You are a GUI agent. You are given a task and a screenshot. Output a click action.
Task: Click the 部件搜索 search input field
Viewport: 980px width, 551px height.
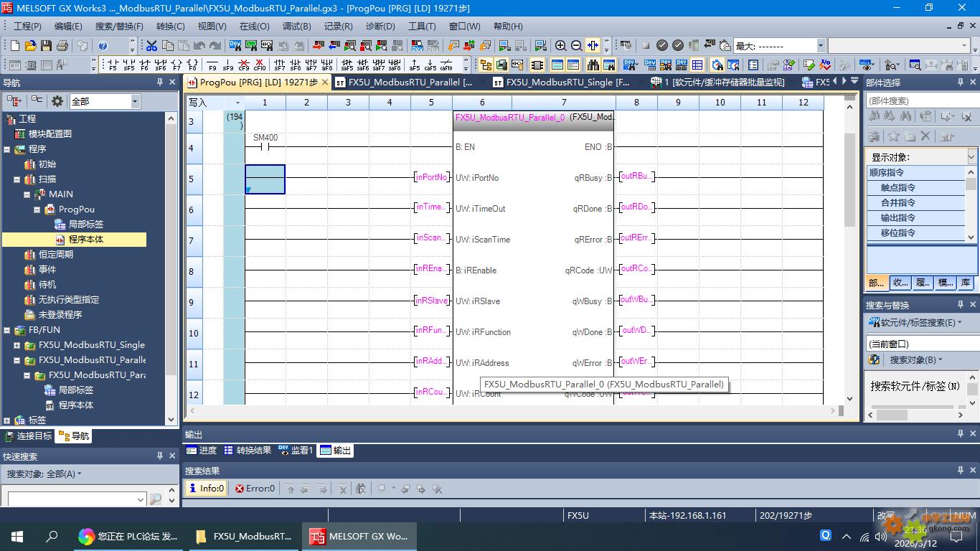tap(921, 101)
